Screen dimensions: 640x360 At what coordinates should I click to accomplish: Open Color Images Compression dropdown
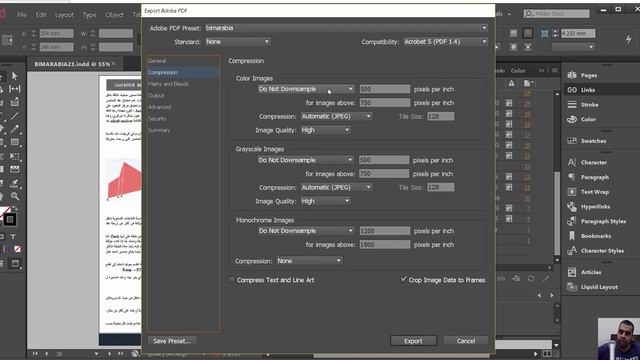[336, 116]
